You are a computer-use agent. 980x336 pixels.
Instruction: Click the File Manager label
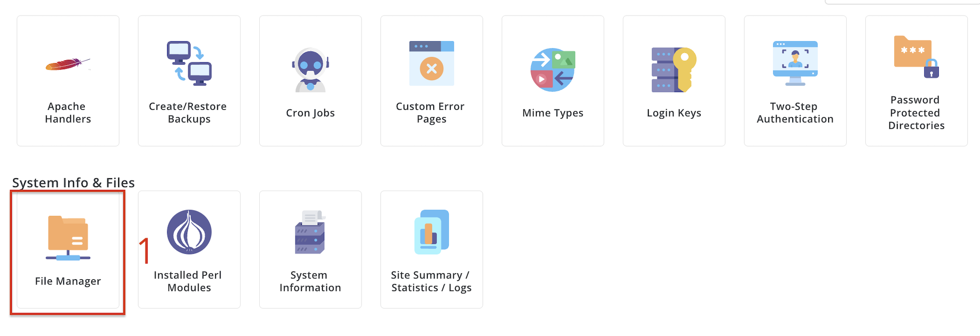pos(68,281)
